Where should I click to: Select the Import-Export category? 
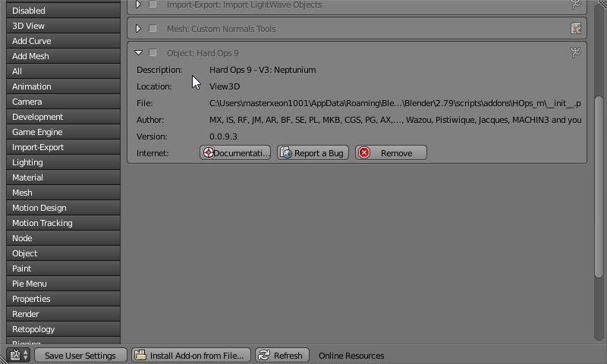coord(63,147)
